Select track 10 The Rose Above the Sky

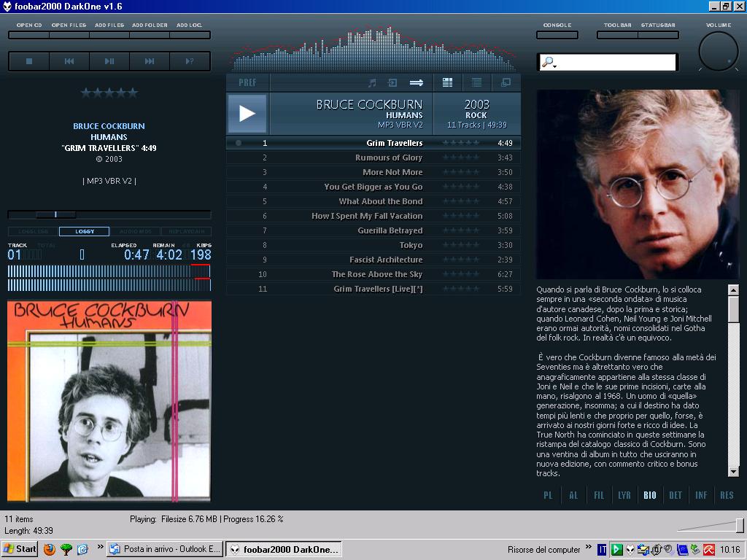click(x=373, y=274)
